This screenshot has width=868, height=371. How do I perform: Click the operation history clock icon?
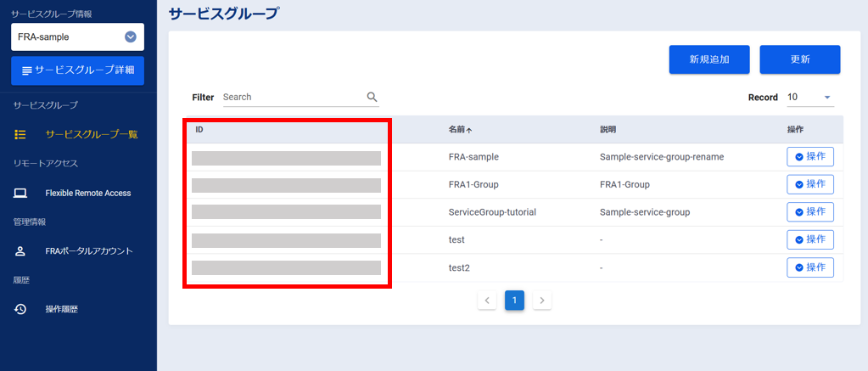21,309
